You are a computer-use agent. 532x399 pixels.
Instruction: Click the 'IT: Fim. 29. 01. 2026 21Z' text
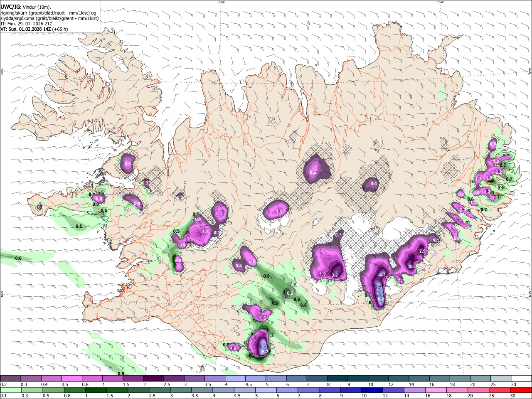point(26,24)
